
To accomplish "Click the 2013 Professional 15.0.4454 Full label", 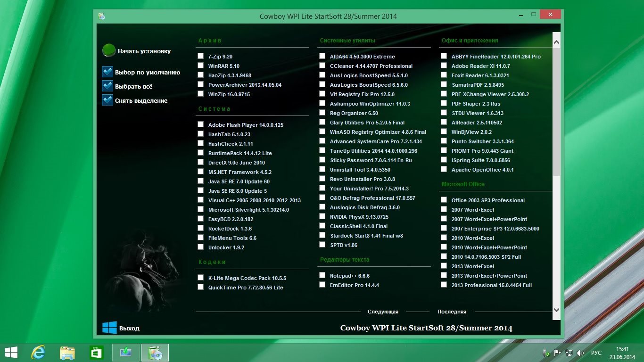I will 492,285.
